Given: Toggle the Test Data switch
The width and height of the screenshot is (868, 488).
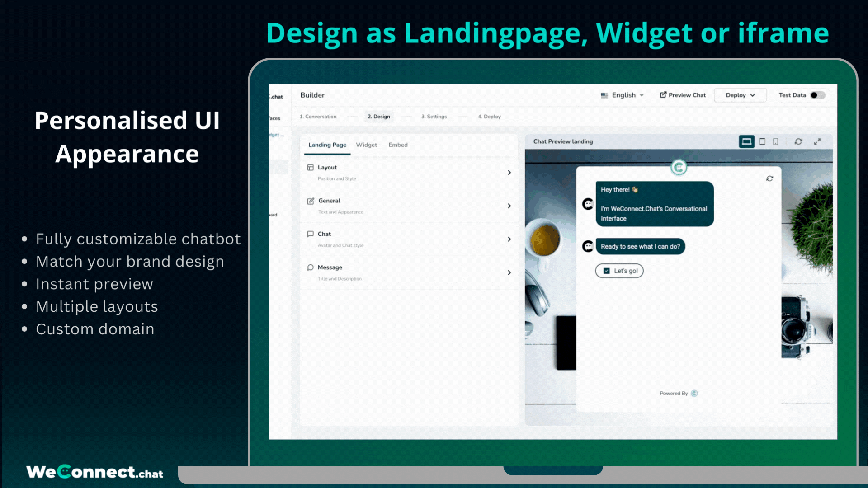Looking at the screenshot, I should pos(817,95).
